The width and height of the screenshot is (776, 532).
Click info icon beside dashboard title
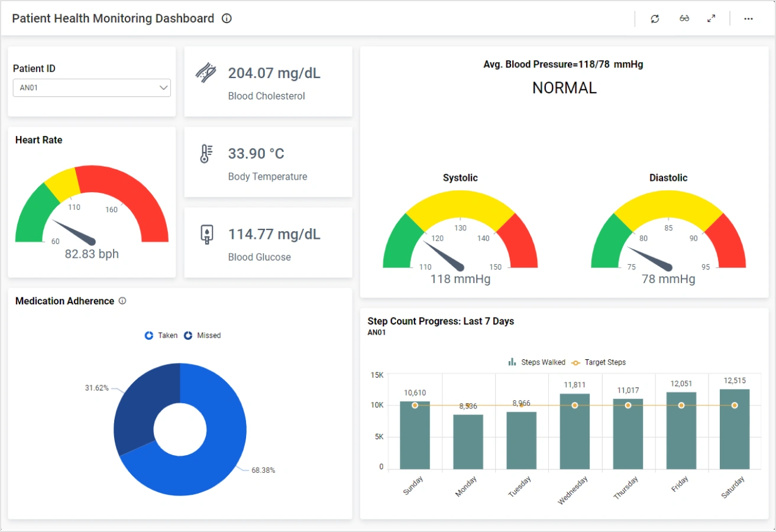[x=227, y=19]
